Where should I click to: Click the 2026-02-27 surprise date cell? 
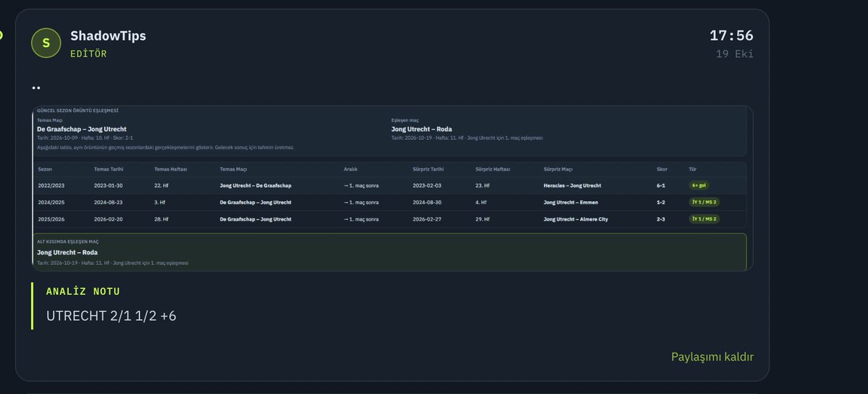(x=427, y=219)
